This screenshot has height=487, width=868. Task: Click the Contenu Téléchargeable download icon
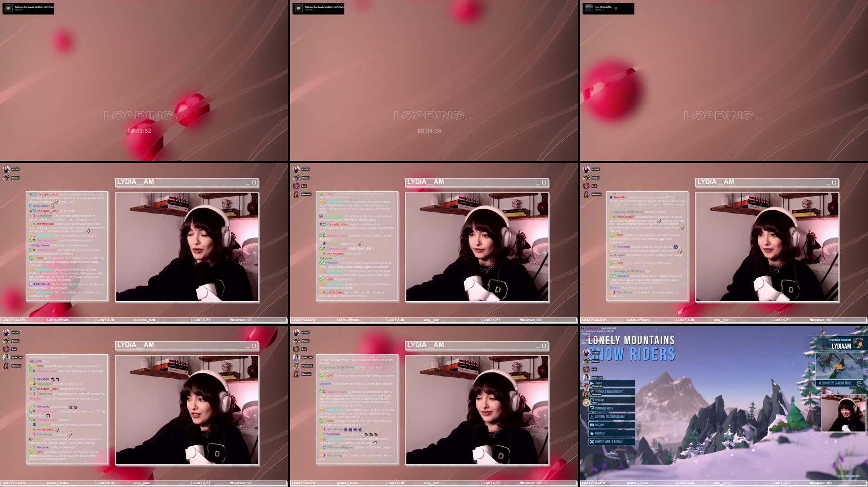pos(592,416)
